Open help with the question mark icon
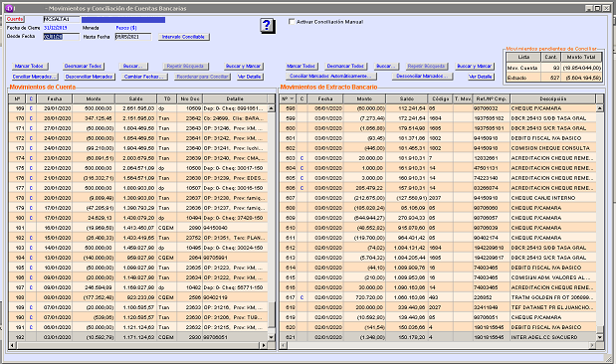616x364 pixels. click(267, 26)
